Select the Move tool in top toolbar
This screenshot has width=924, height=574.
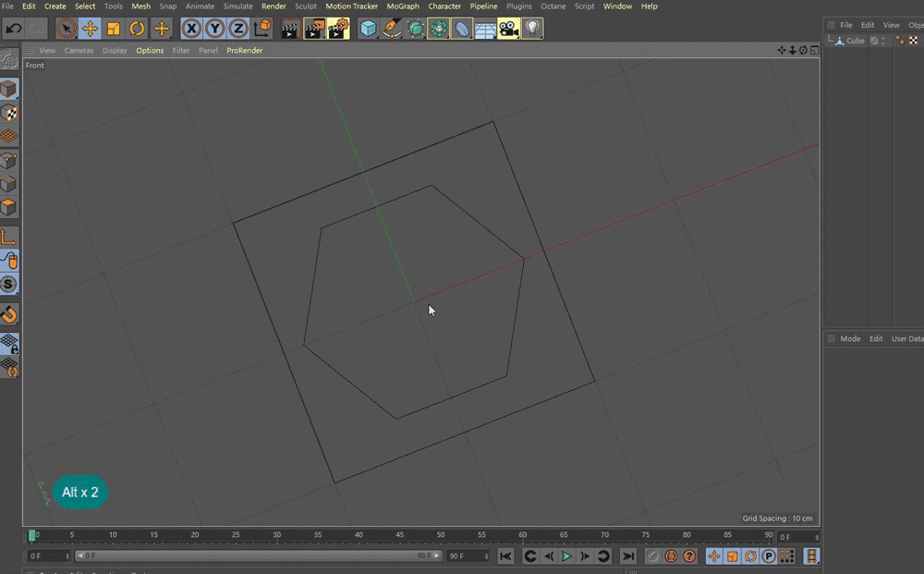[x=90, y=29]
